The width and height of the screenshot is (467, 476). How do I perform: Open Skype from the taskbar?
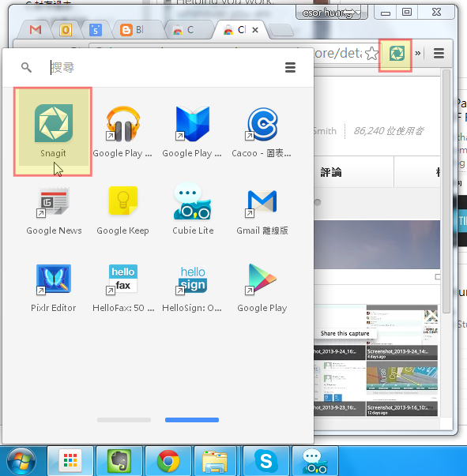click(266, 462)
